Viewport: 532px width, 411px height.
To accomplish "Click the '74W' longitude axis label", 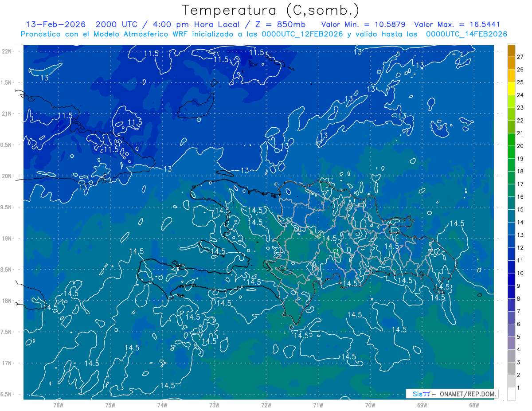I will (162, 405).
